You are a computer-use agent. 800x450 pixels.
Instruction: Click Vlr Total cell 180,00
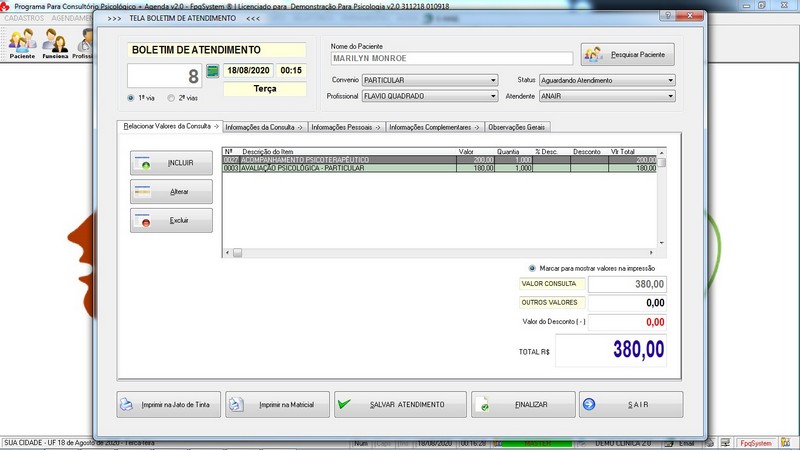[x=632, y=168]
